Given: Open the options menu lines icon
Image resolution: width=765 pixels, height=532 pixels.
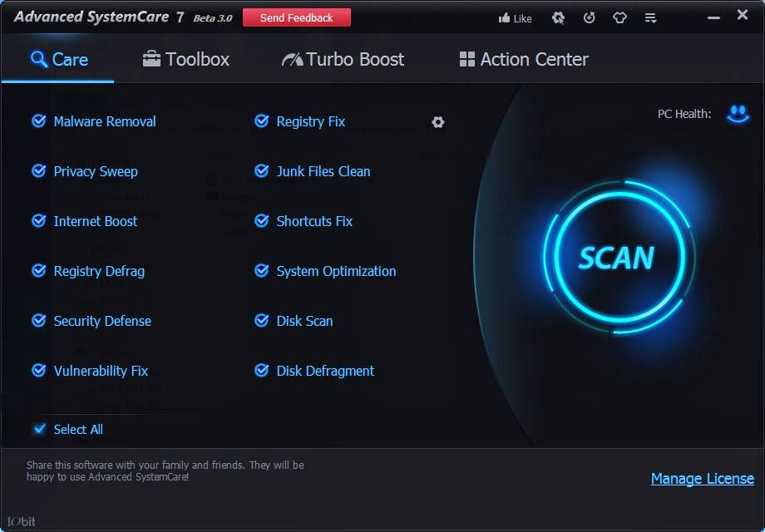Looking at the screenshot, I should tap(650, 18).
